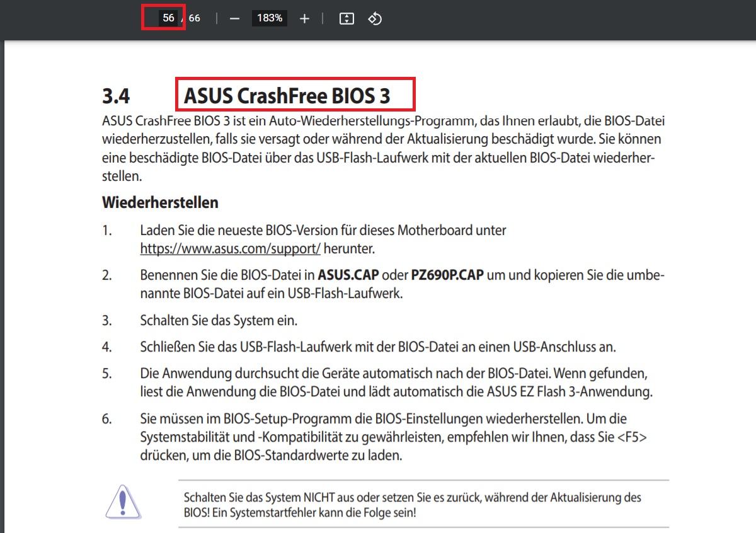Viewport: 756px width, 533px height.
Task: Click the warning line starting BIOS! Ein Systemstartfehler
Action: [x=300, y=512]
